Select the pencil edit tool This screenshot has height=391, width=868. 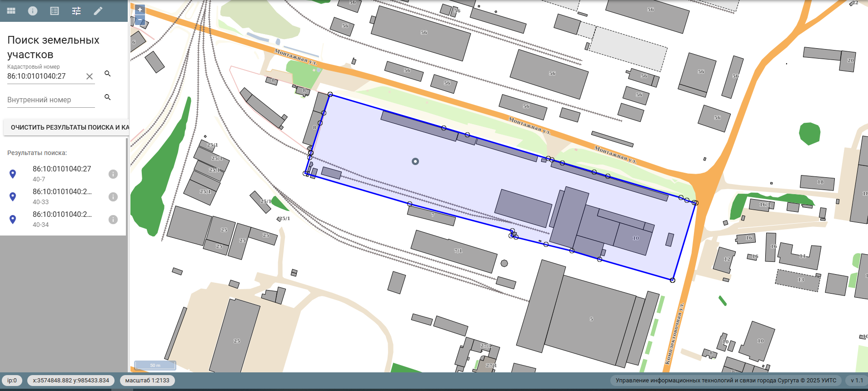click(x=98, y=11)
